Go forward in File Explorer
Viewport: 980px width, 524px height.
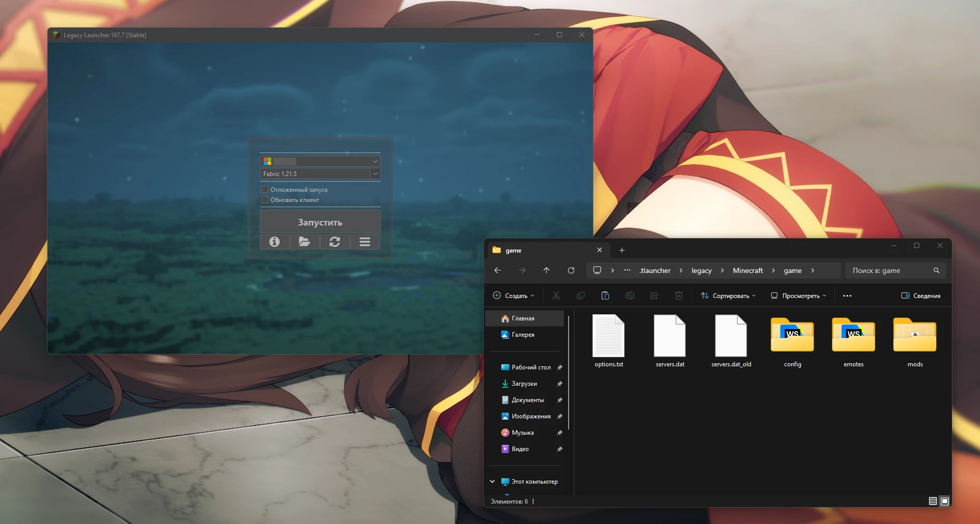pyautogui.click(x=522, y=270)
